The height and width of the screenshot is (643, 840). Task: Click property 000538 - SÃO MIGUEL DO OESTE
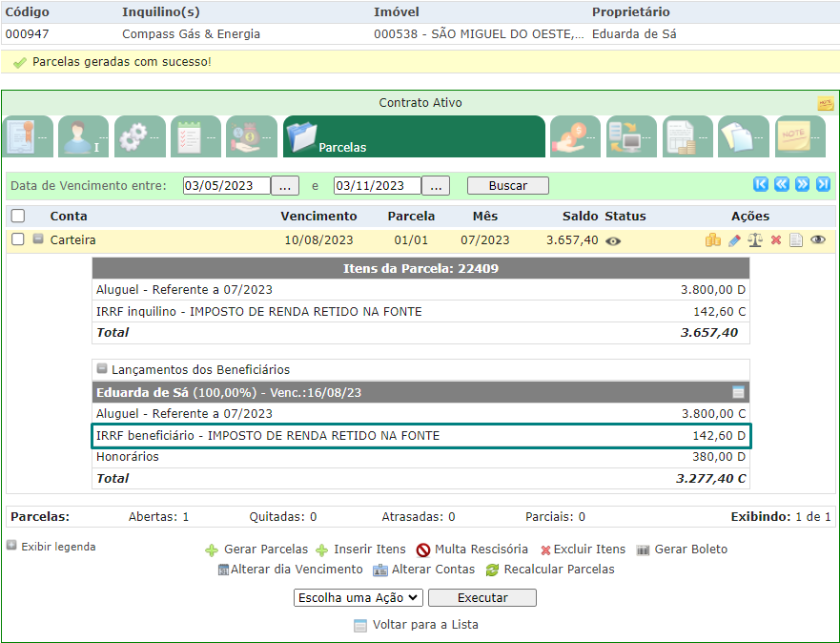[x=479, y=33]
